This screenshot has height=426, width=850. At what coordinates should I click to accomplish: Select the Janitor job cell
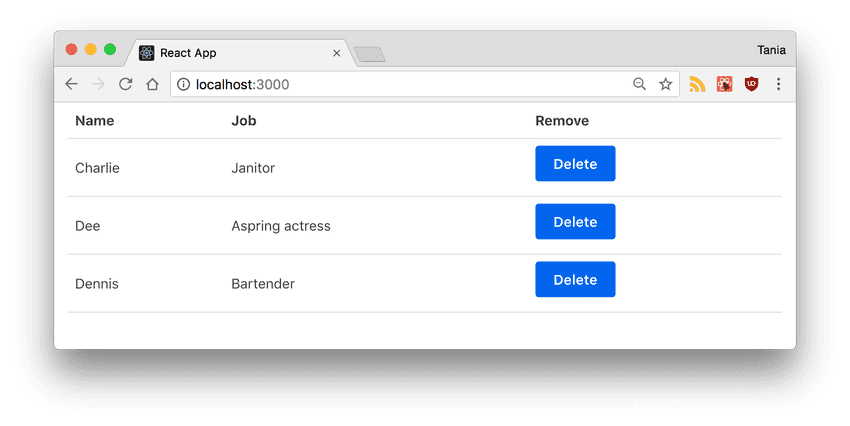[253, 168]
